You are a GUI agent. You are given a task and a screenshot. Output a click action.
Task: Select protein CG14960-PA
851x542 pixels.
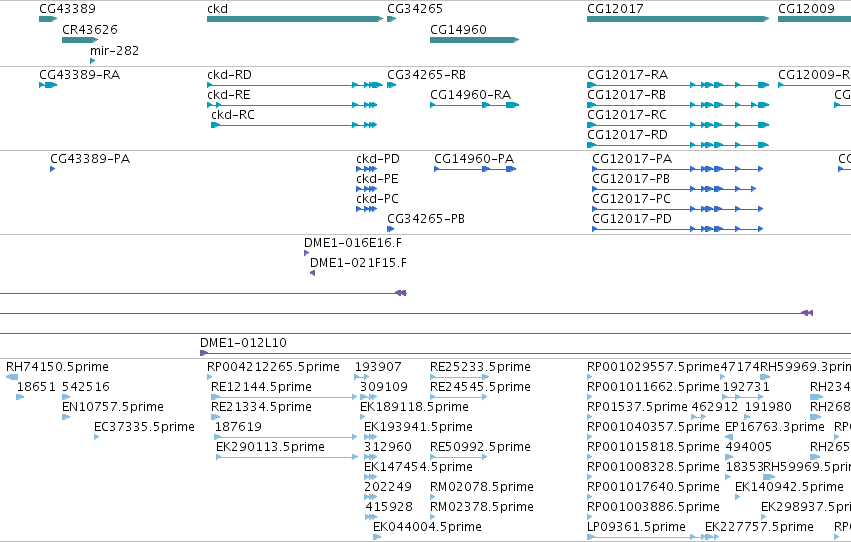point(475,169)
